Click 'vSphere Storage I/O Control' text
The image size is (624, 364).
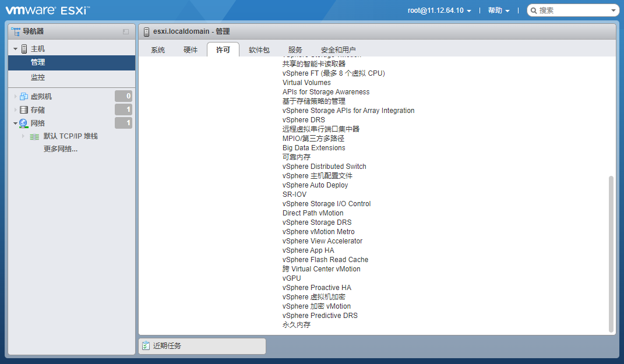coord(326,204)
